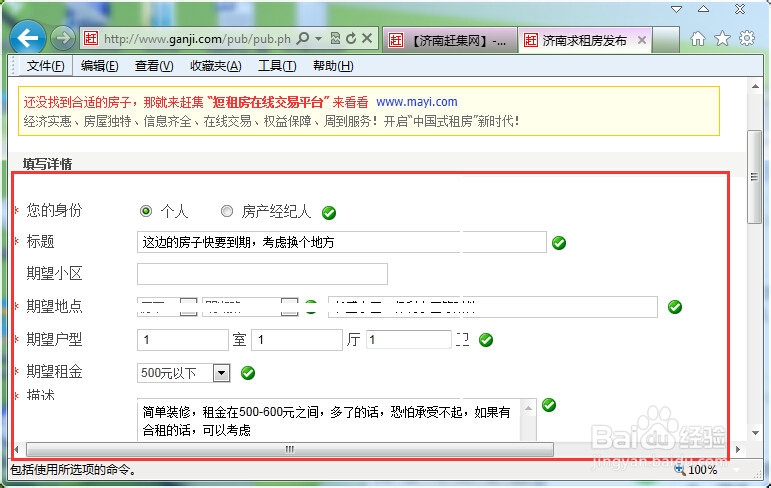Image resolution: width=771 pixels, height=488 pixels.
Task: Follow the www.mayi.com link
Action: coord(416,102)
